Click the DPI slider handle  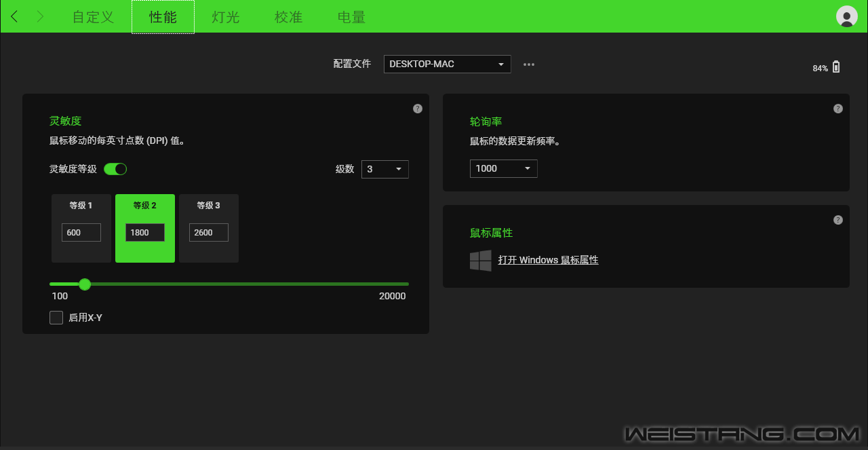tap(85, 284)
